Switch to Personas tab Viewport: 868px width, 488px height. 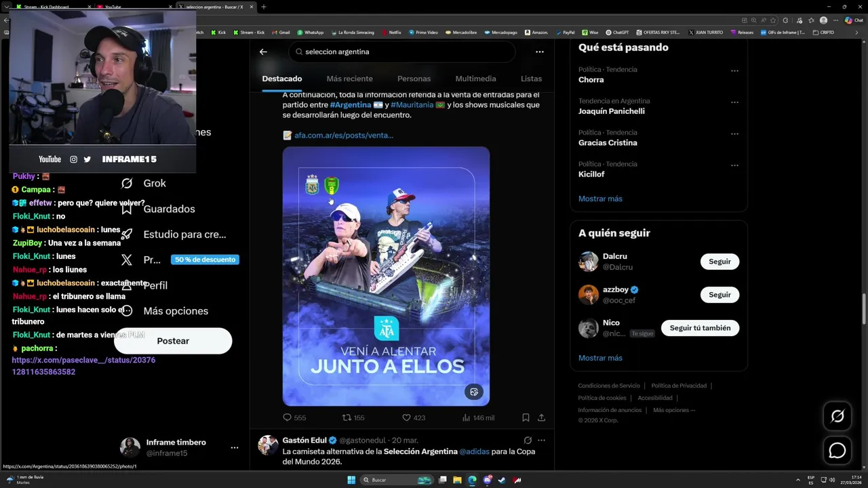[414, 79]
